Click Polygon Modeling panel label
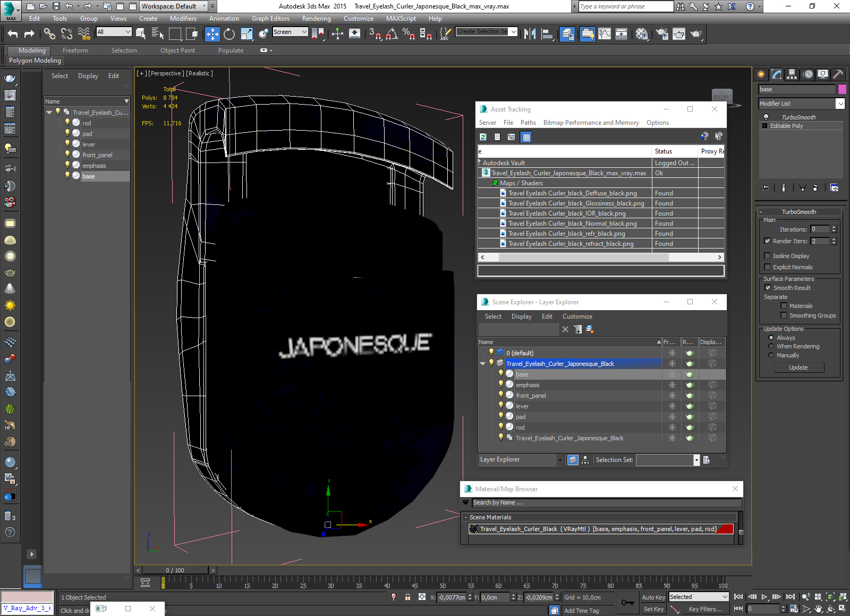The width and height of the screenshot is (850, 616). click(x=35, y=61)
